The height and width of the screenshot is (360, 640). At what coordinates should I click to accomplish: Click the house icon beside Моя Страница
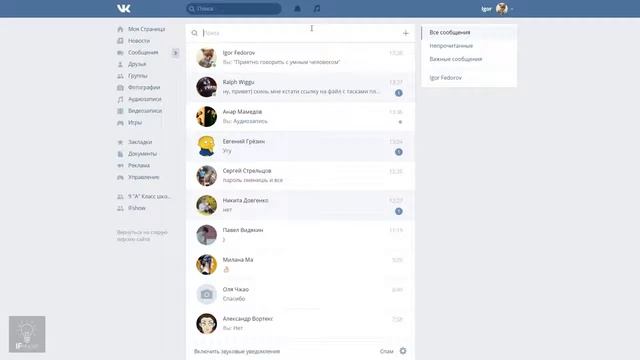point(120,29)
